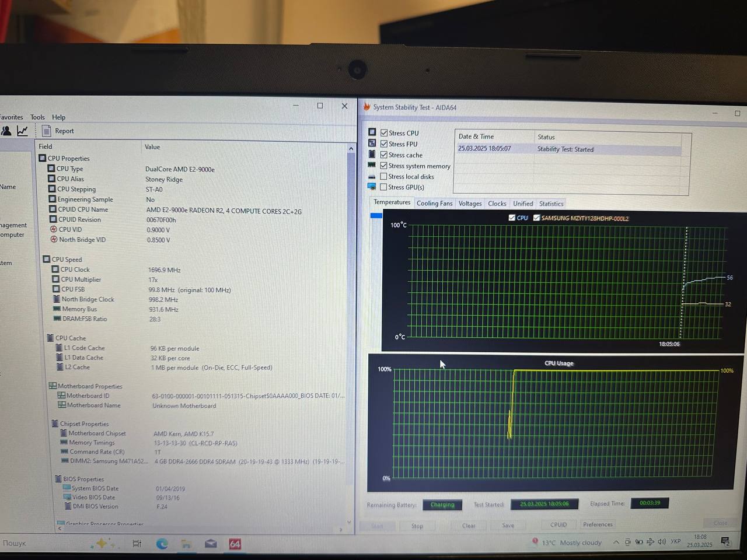Open the Tools menu
This screenshot has width=747, height=560.
click(37, 117)
